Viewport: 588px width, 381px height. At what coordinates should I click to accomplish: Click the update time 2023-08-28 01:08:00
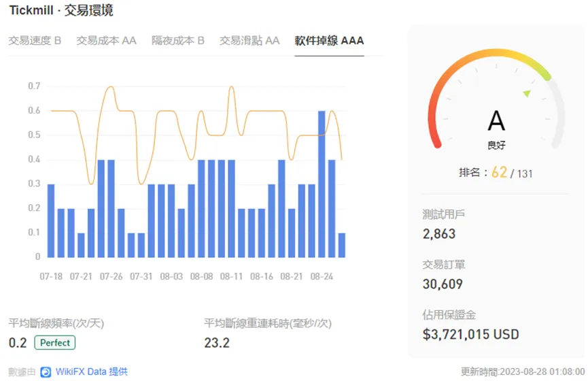tap(542, 371)
